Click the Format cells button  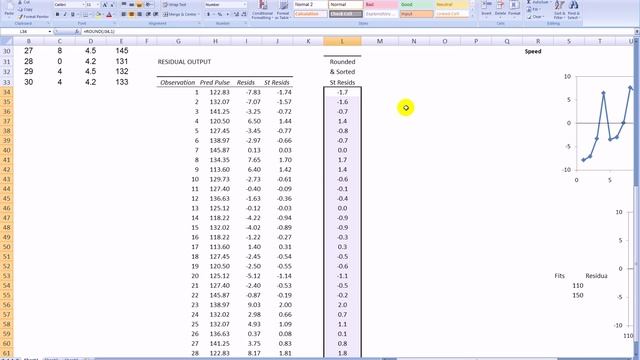point(514,9)
